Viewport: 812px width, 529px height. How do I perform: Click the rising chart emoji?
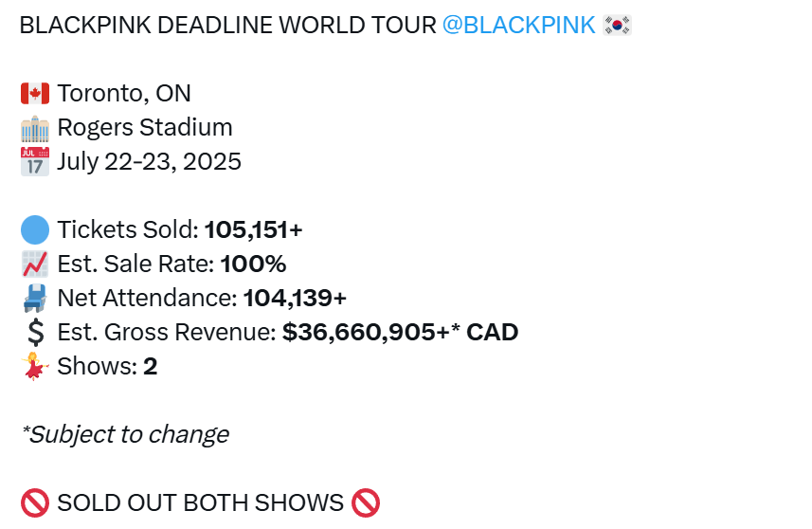35,264
